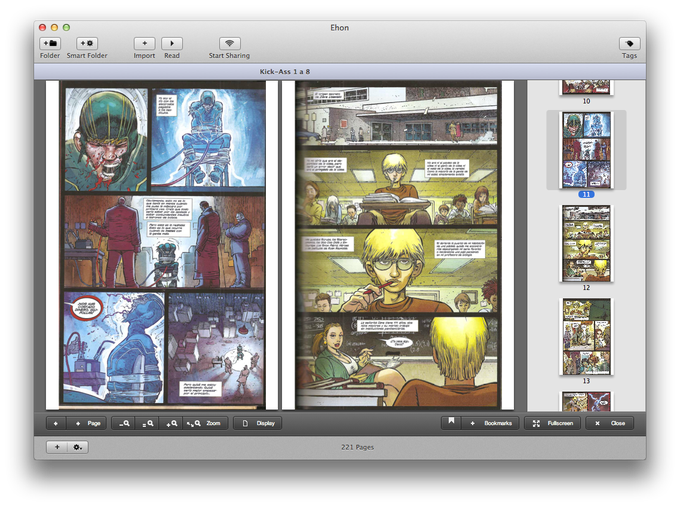
Task: Start Sharing via the wifi icon
Action: click(x=229, y=43)
